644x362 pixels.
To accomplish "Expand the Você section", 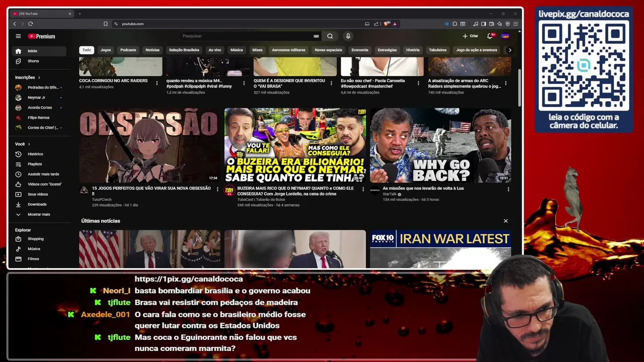I will pyautogui.click(x=23, y=144).
